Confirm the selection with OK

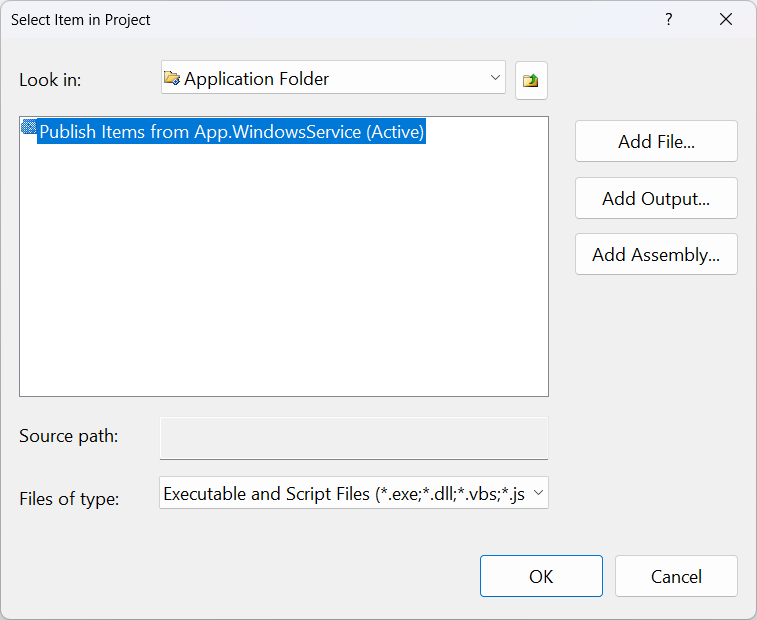pos(541,576)
